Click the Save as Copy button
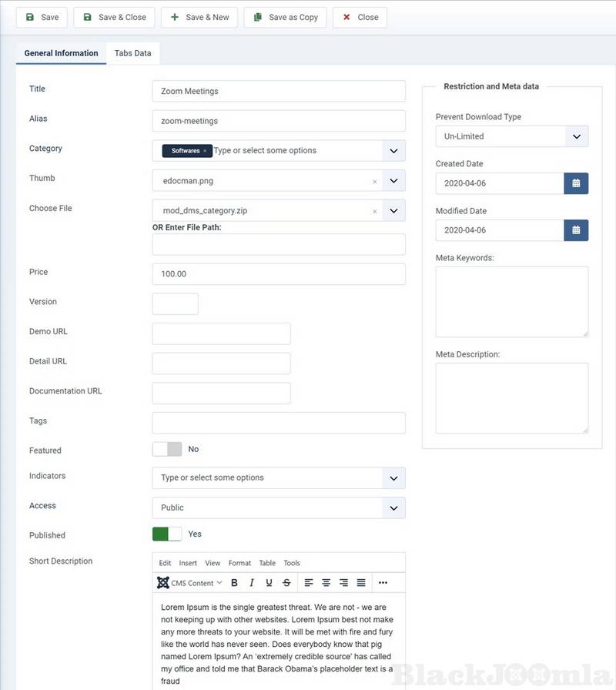The image size is (616, 690). pyautogui.click(x=285, y=17)
